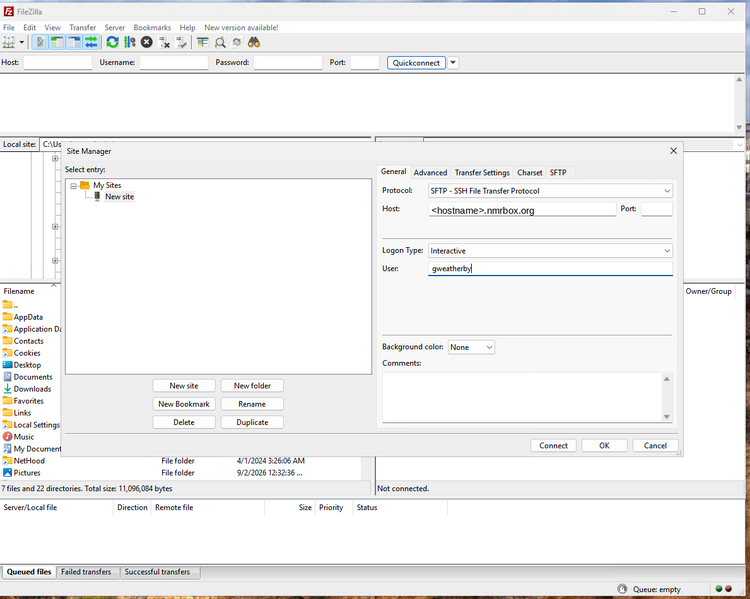Image resolution: width=750 pixels, height=599 pixels.
Task: Switch to the Failed transfers tab
Action: (x=86, y=572)
